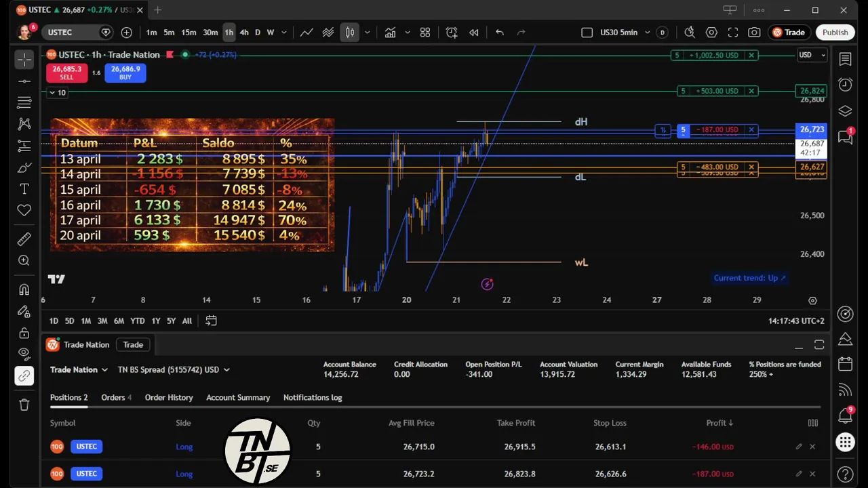Click the Publish button
868x488 pixels.
tap(835, 33)
